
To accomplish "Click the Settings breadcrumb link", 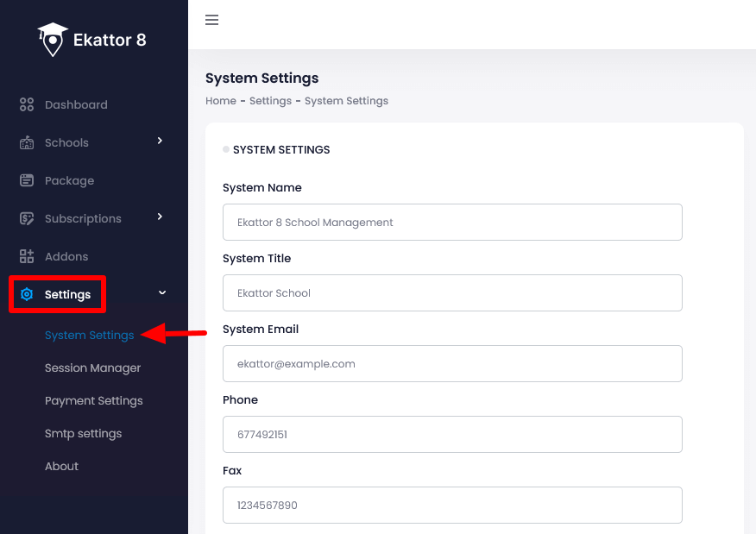I will click(270, 101).
